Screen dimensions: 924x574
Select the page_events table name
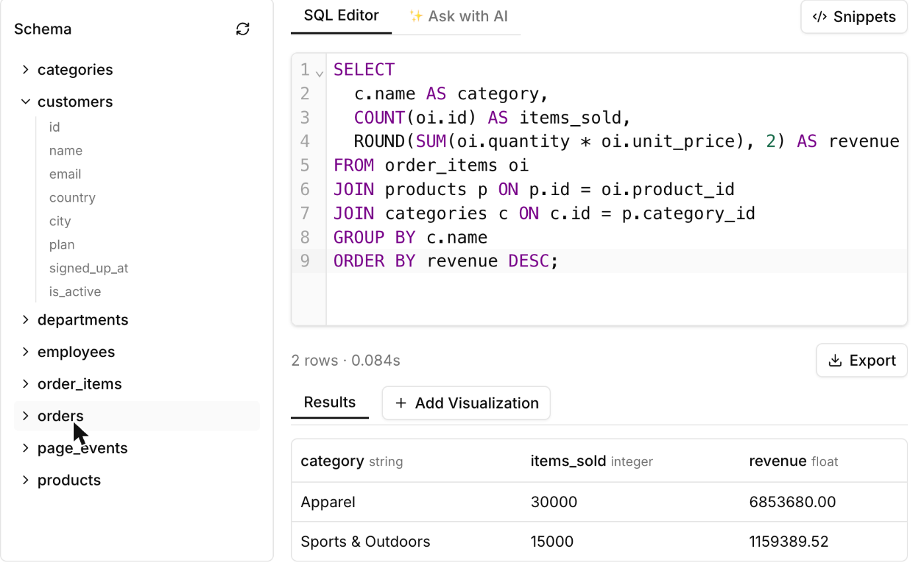83,448
